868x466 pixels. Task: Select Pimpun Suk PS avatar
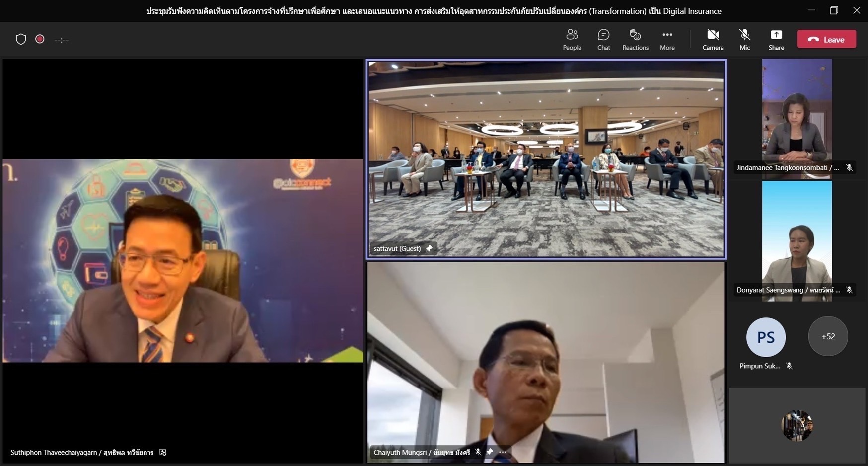pyautogui.click(x=766, y=337)
